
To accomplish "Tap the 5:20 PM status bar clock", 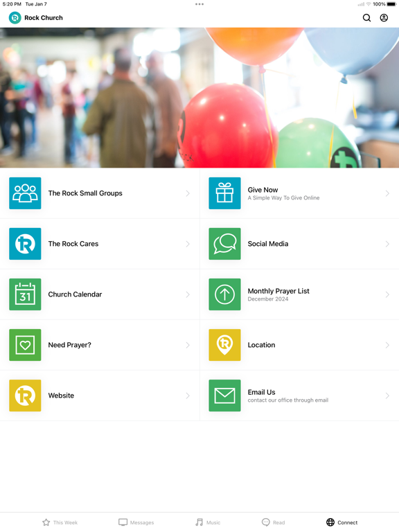I will point(12,4).
